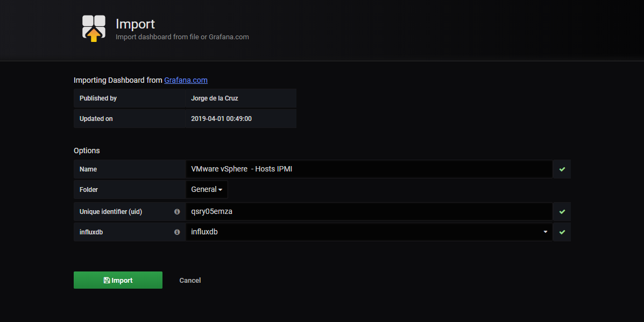Open the Grafana.com link

point(186,80)
